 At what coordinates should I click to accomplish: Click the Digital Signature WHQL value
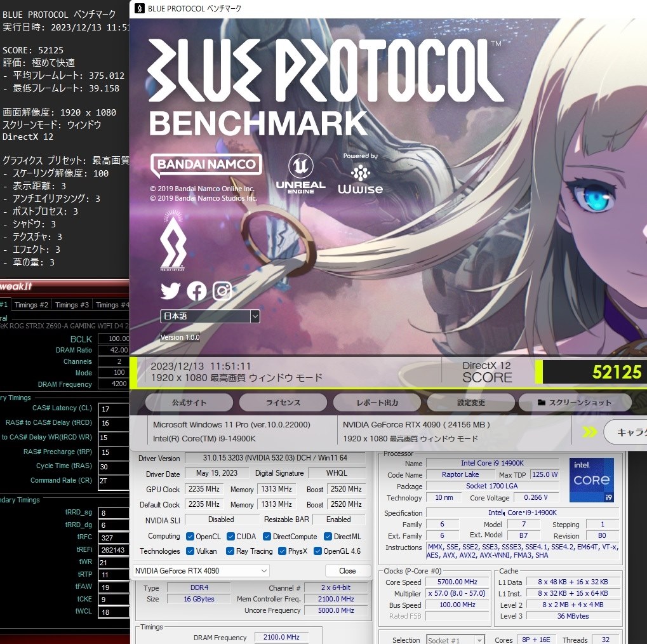(337, 473)
